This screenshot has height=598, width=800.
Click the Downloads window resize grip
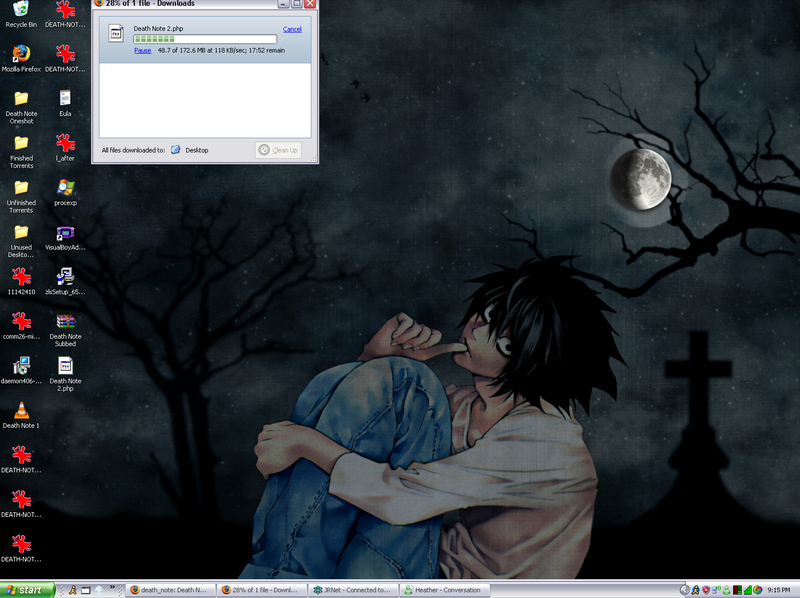click(x=313, y=159)
